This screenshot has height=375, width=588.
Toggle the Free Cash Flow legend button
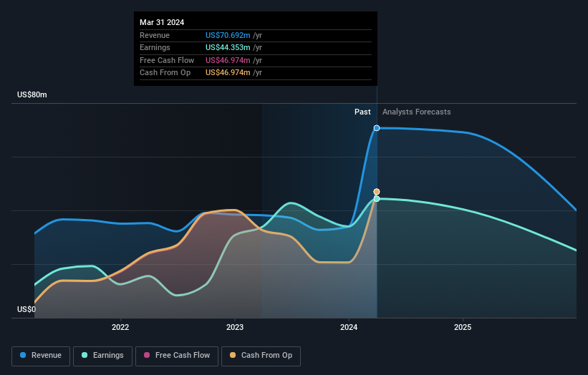pyautogui.click(x=177, y=356)
